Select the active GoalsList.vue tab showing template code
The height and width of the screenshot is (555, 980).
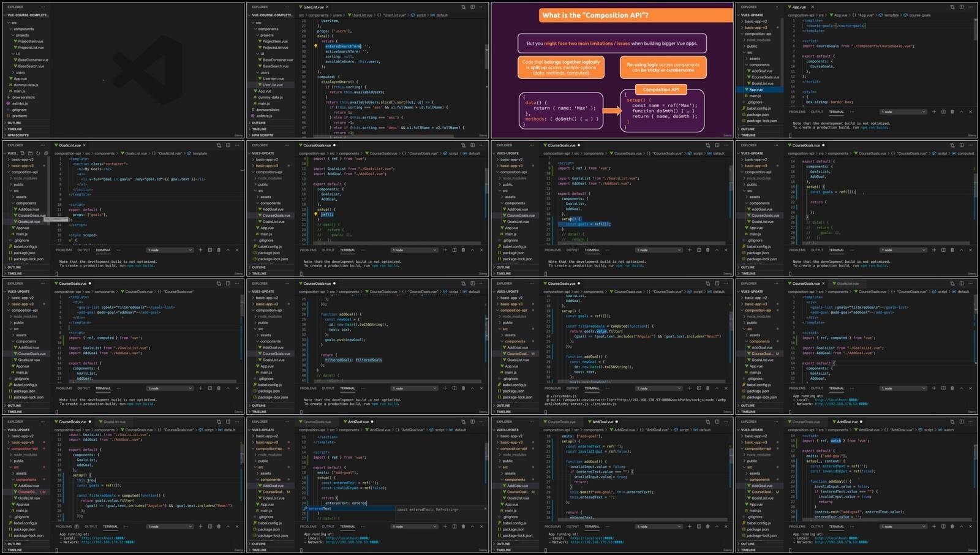pyautogui.click(x=69, y=145)
